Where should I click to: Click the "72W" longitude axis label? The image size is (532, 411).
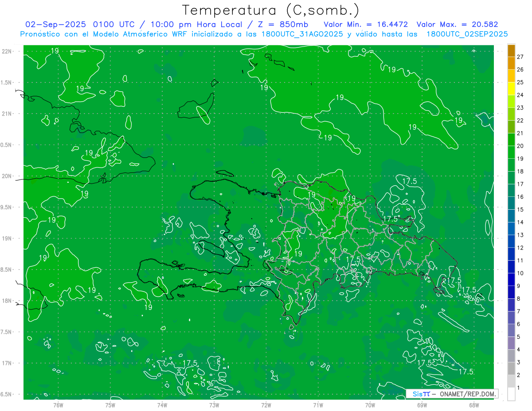point(266,405)
